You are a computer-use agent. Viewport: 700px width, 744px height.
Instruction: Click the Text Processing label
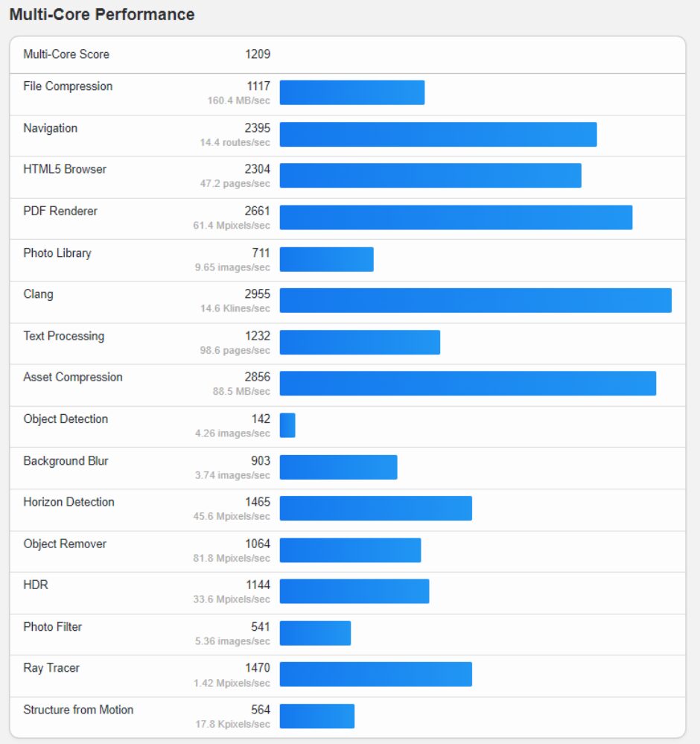click(63, 336)
